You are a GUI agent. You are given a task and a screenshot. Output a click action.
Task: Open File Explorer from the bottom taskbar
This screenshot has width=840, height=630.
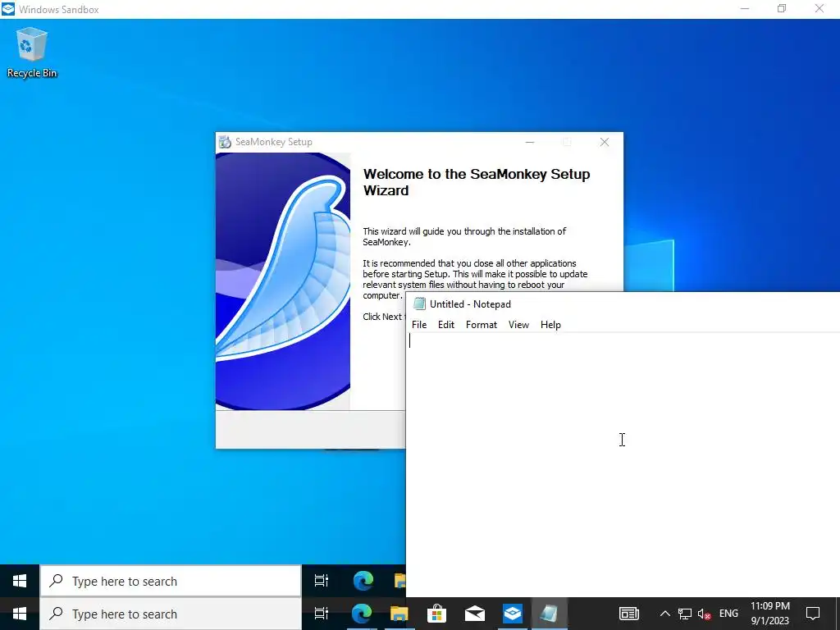[x=399, y=614]
